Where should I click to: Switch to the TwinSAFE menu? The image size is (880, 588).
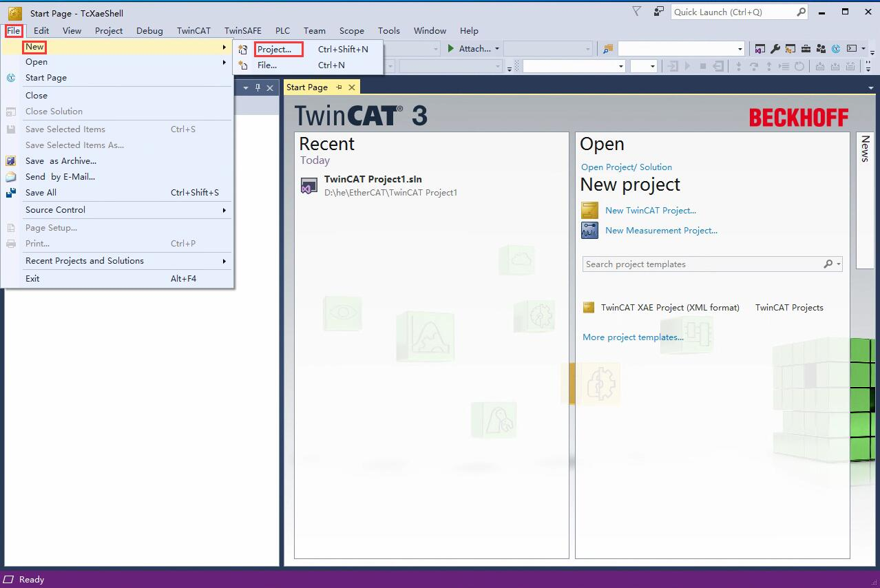point(242,30)
